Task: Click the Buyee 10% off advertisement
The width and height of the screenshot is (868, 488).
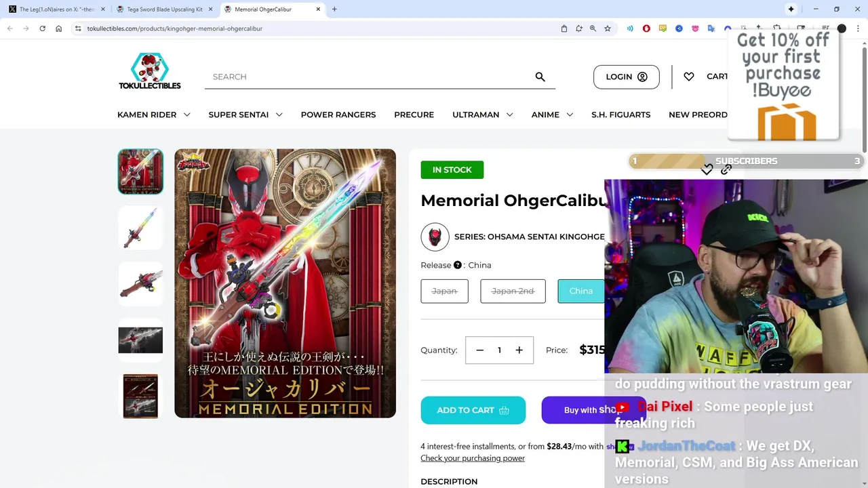Action: click(783, 85)
